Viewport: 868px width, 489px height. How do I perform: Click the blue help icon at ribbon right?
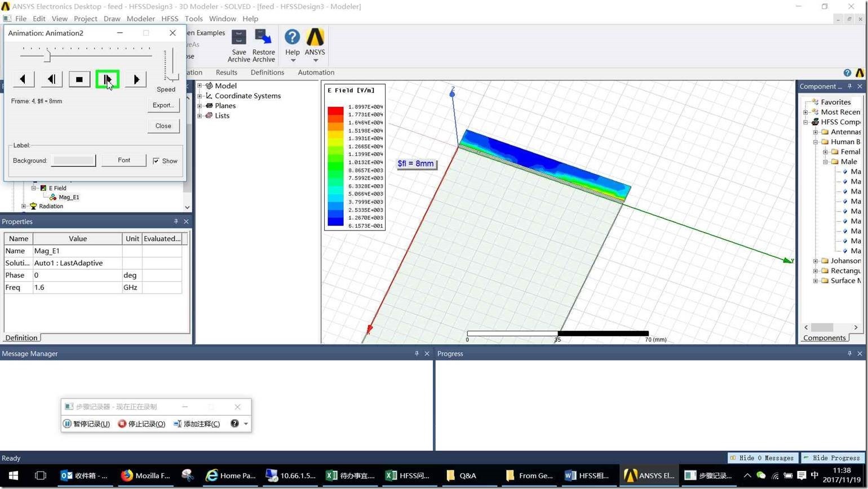click(x=847, y=73)
